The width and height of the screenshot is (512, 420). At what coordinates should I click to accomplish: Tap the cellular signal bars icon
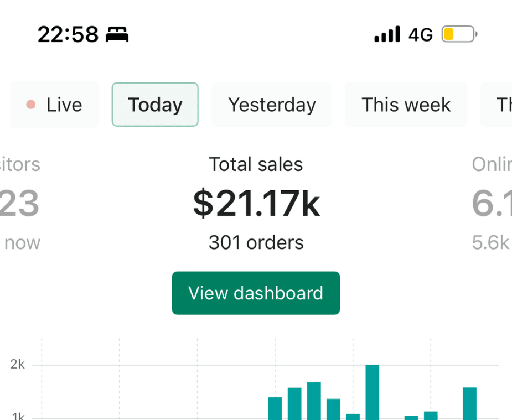pyautogui.click(x=387, y=35)
